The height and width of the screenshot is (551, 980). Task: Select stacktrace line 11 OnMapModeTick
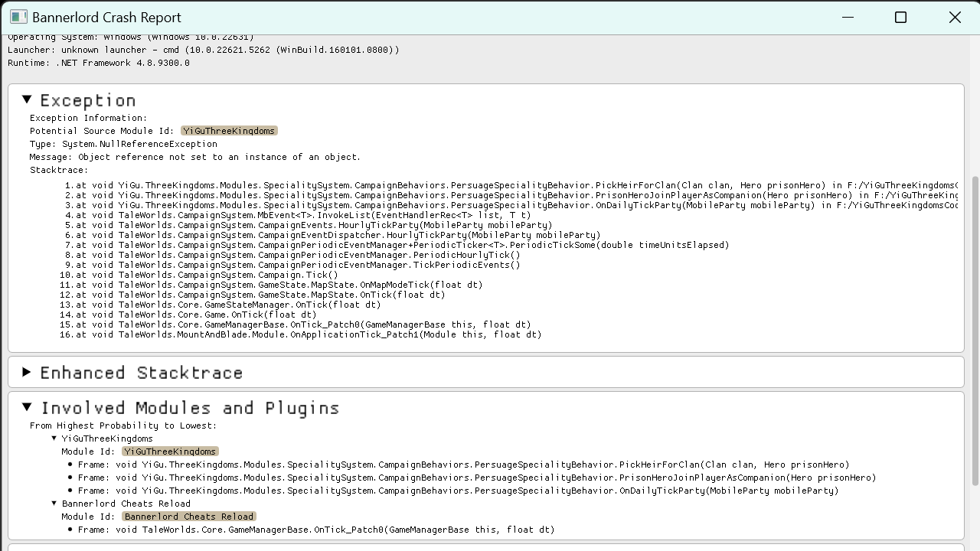tap(271, 285)
